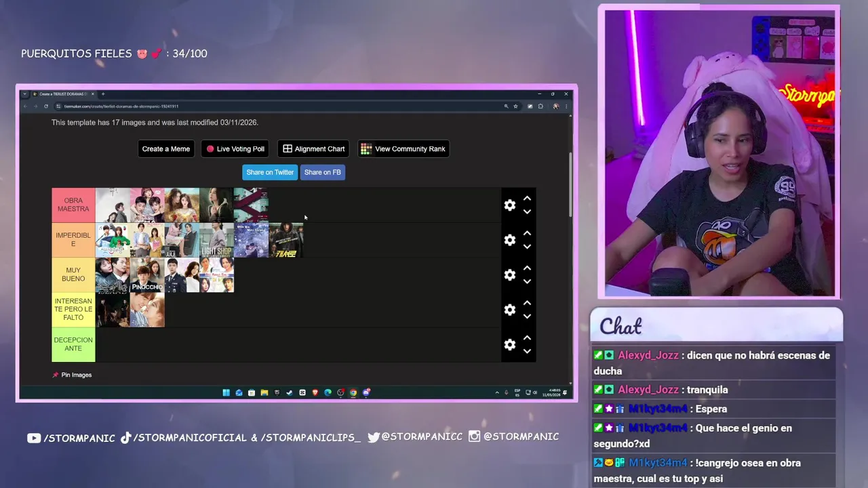
Task: Select the INTERESANTE PERO LE FALTÓ label
Action: coord(73,310)
